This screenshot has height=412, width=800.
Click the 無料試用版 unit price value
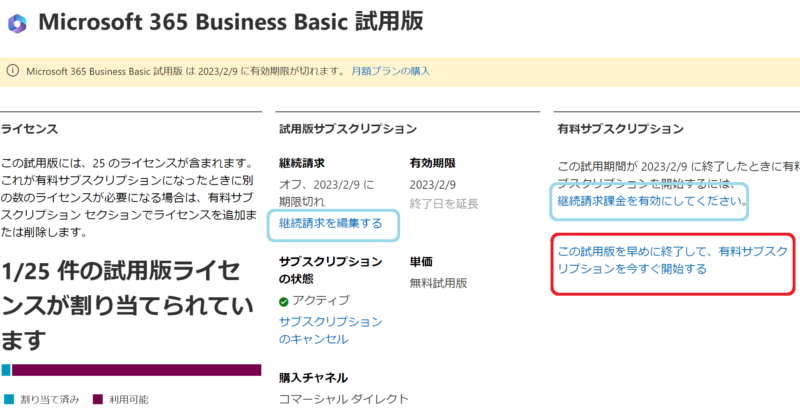(x=439, y=282)
